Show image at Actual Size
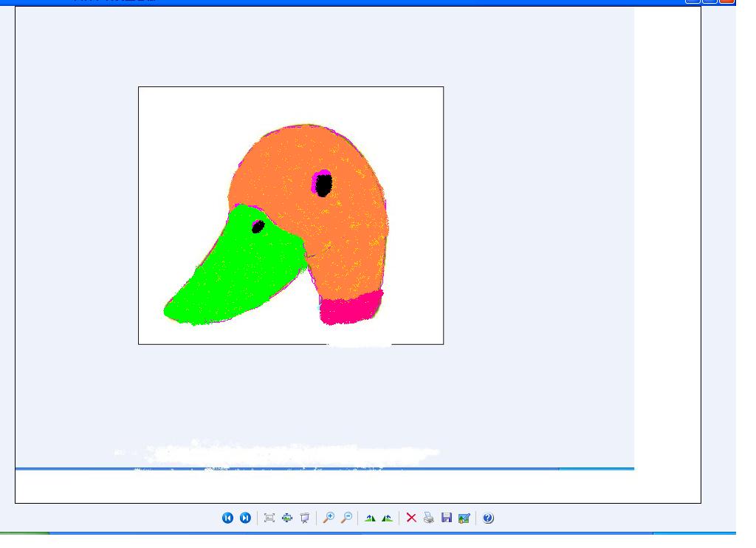 tap(287, 518)
